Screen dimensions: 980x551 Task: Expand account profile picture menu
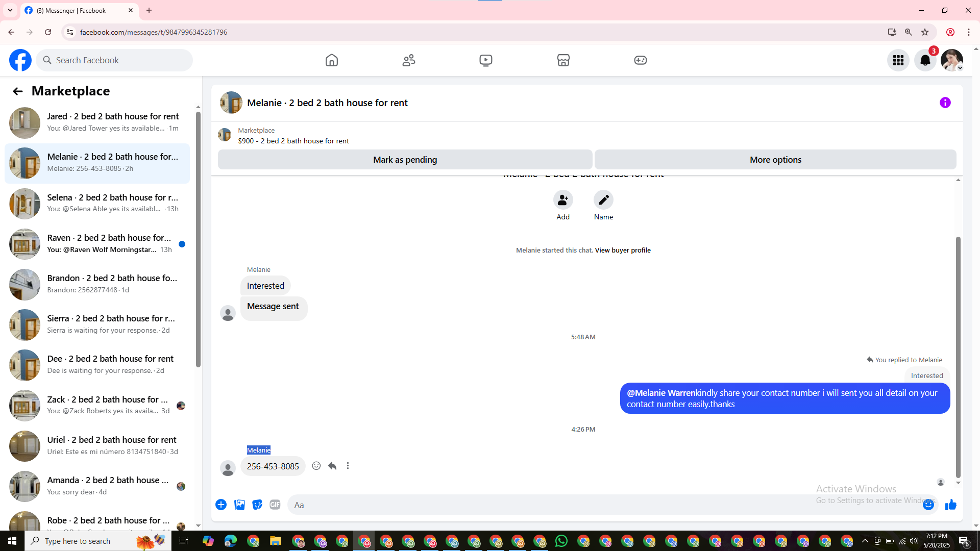tap(952, 60)
